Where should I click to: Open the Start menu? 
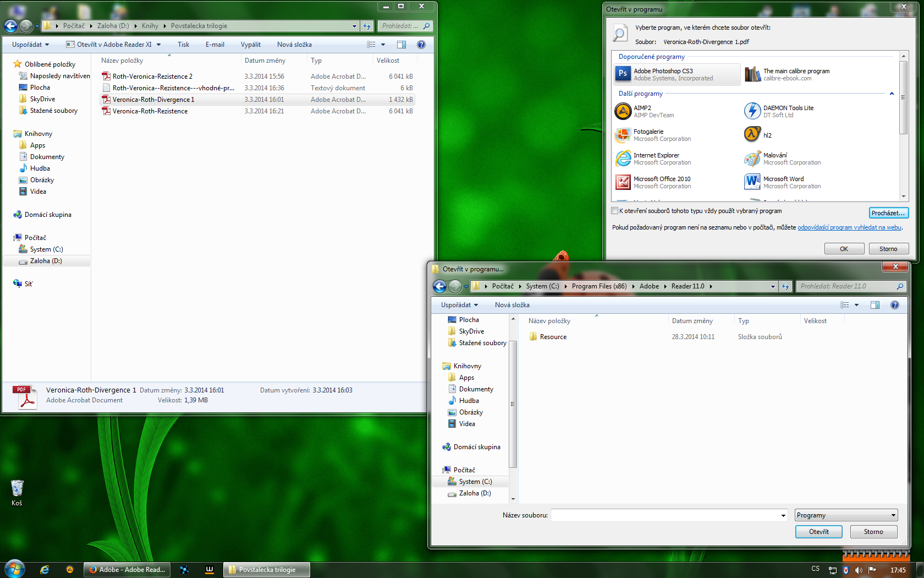coord(15,569)
